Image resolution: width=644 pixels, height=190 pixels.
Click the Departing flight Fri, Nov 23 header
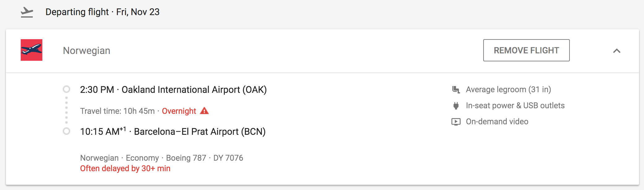click(102, 12)
